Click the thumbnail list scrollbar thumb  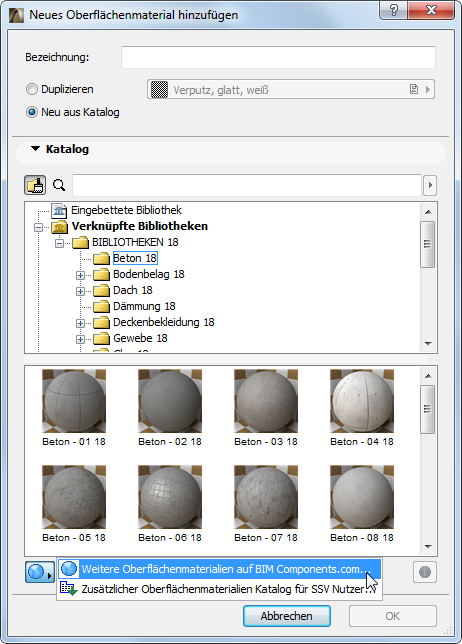point(428,409)
